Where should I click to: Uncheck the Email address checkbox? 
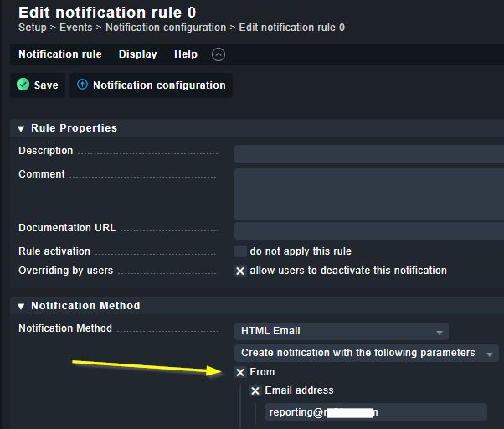tap(255, 390)
